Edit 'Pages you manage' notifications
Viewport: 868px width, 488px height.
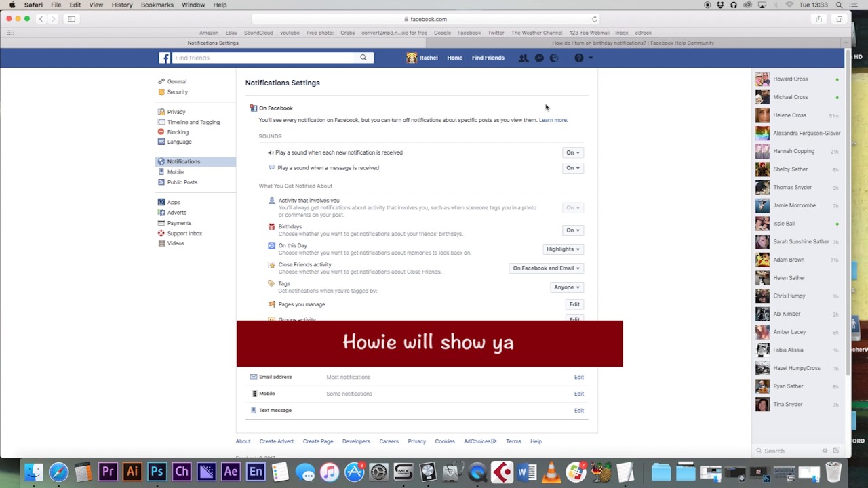574,304
